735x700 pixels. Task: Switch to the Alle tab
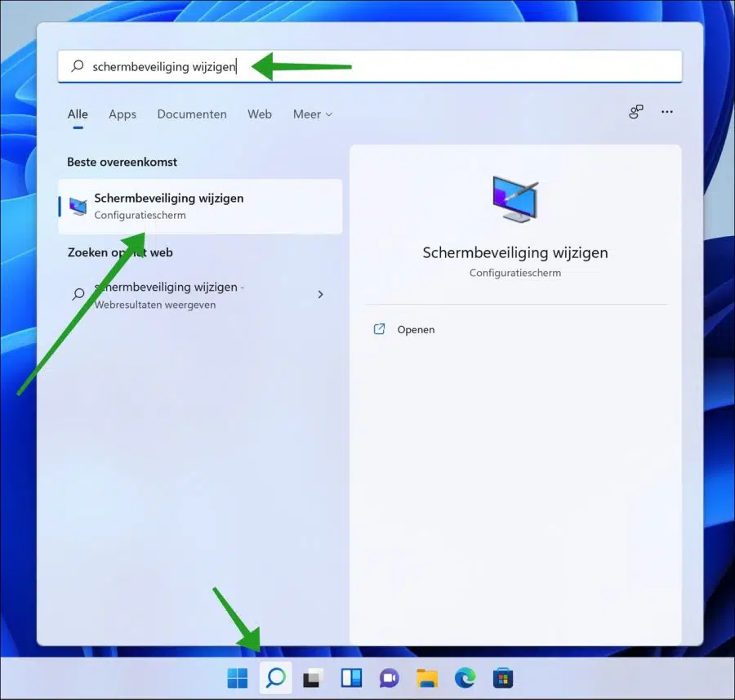coord(78,114)
